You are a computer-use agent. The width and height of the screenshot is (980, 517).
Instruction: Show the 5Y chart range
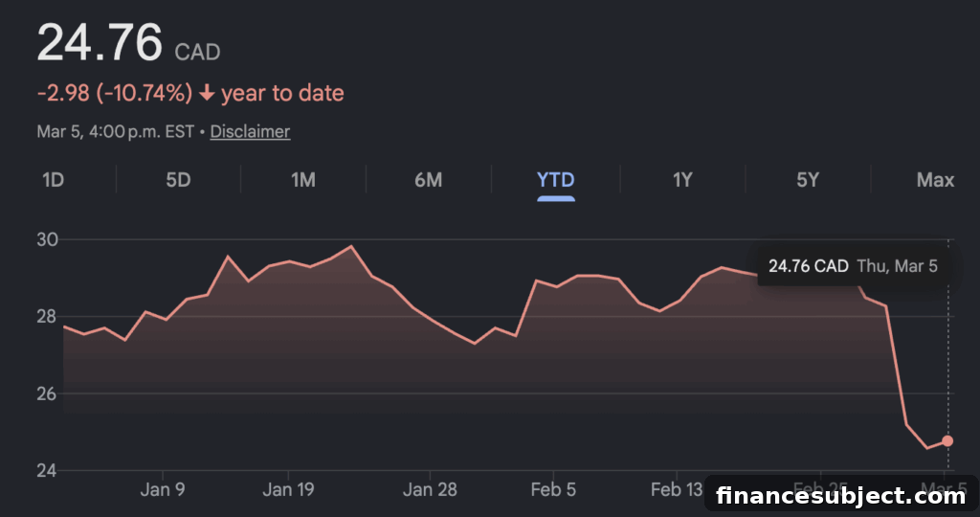808,180
